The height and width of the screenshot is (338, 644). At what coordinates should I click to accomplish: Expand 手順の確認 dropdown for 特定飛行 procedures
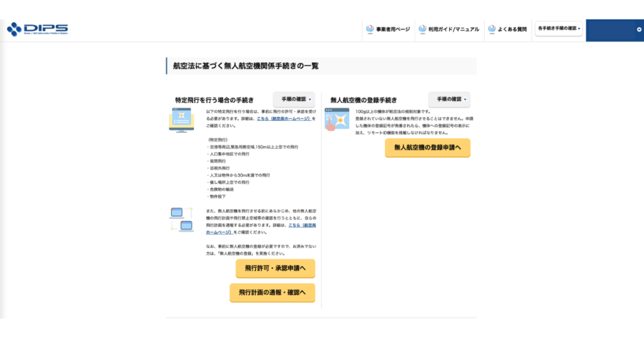tap(294, 99)
